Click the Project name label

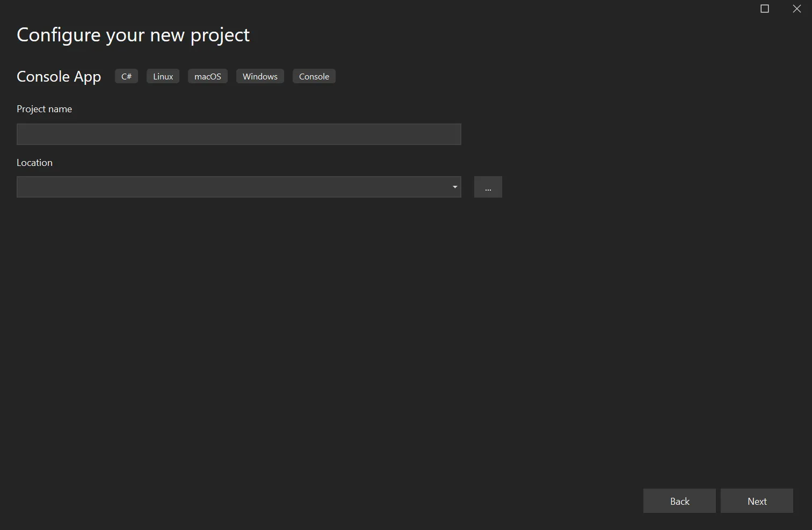point(44,109)
